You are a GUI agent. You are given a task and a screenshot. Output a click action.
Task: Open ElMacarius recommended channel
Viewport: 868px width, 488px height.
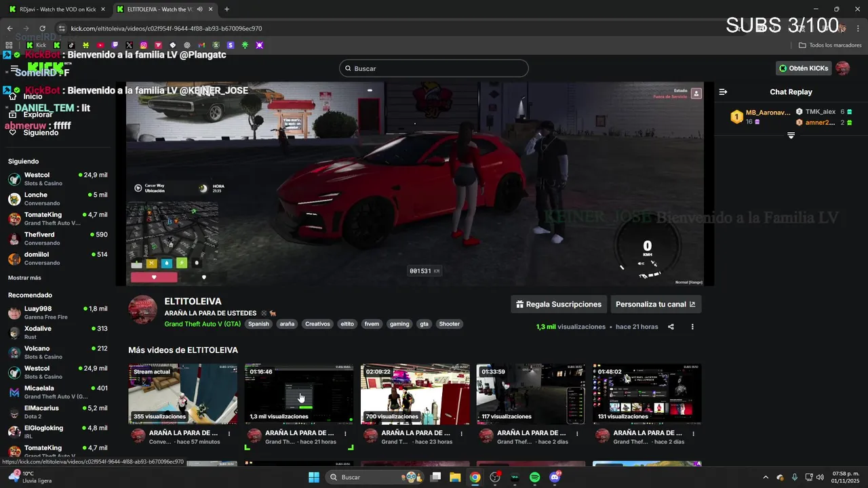(58, 412)
